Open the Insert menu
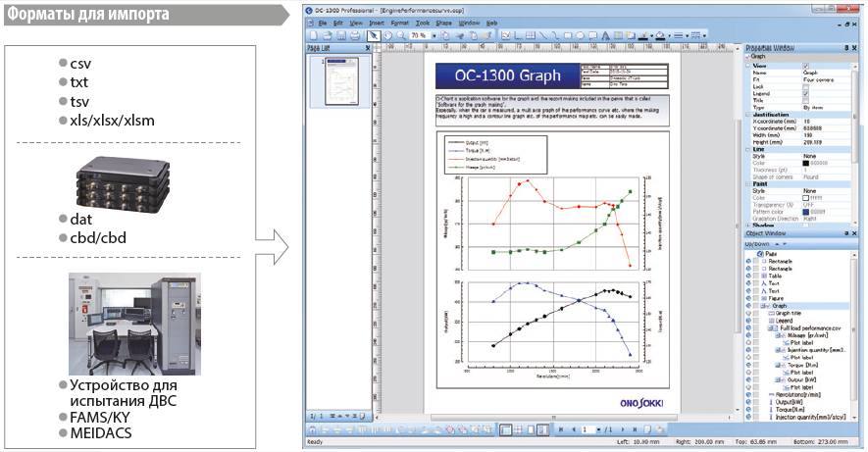The height and width of the screenshot is (452, 868). (377, 24)
